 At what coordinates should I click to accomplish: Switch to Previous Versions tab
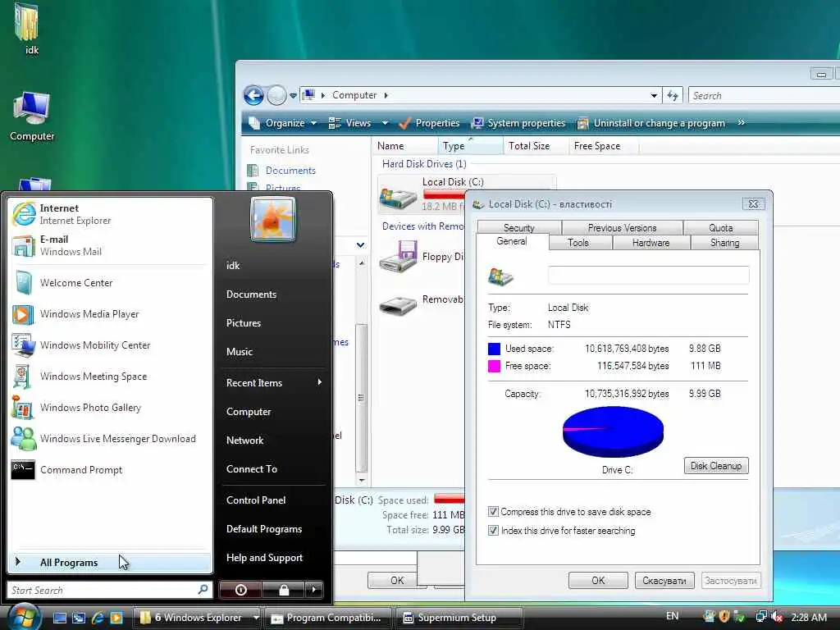coord(622,228)
